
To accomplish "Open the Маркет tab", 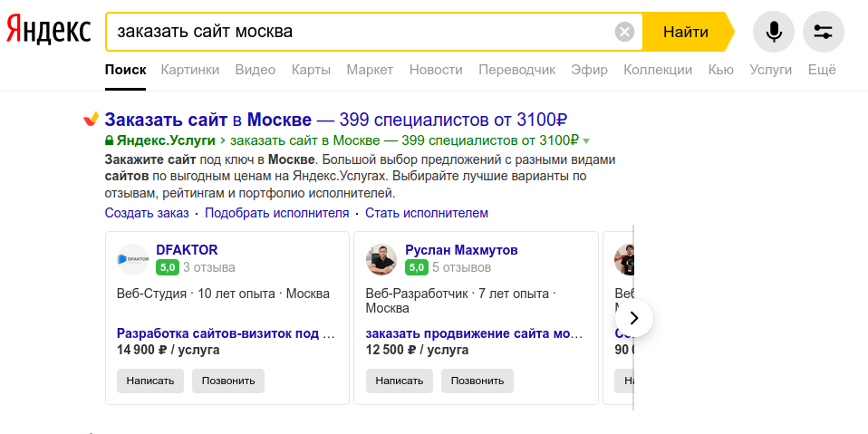I will (370, 70).
